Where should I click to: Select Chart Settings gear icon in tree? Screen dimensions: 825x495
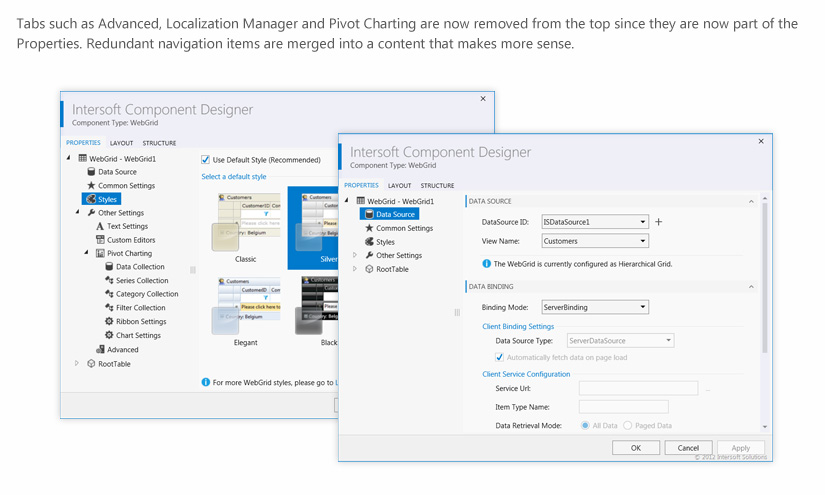[109, 336]
